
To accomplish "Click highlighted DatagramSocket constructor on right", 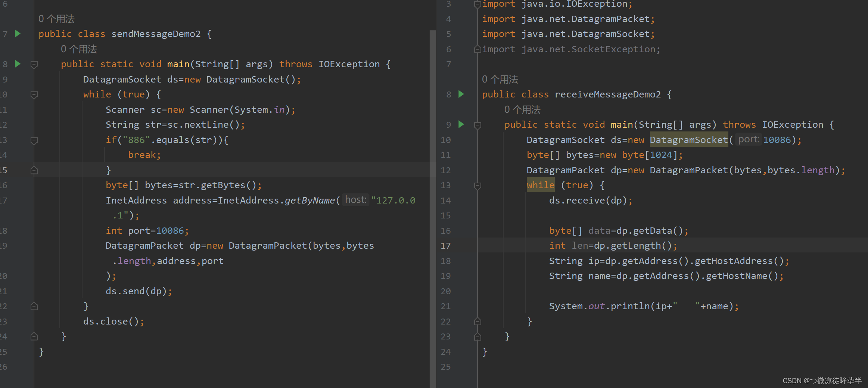I will (689, 140).
